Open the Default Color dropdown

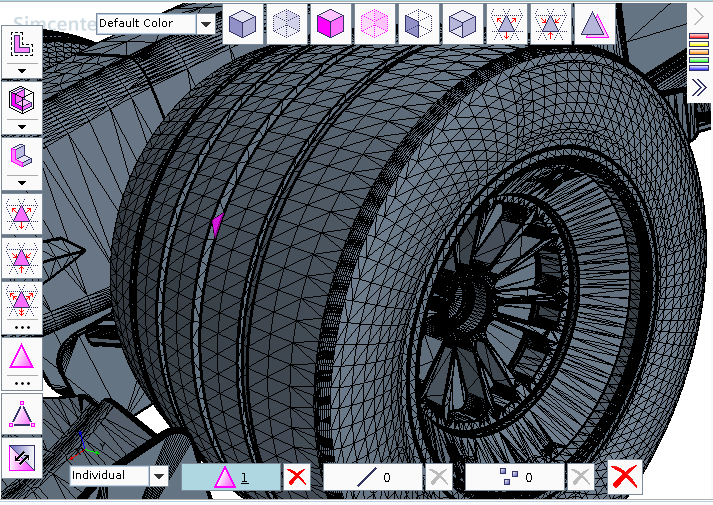[206, 23]
